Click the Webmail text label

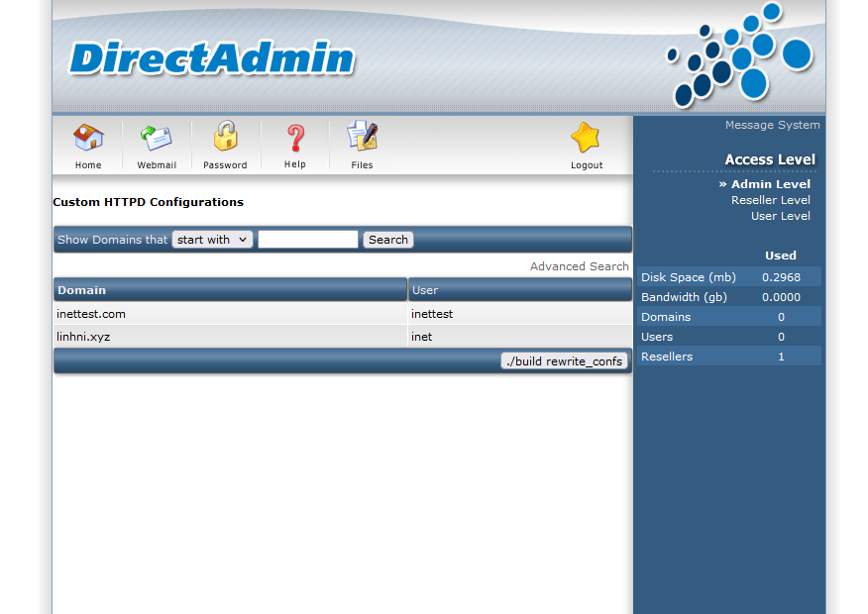(x=157, y=165)
